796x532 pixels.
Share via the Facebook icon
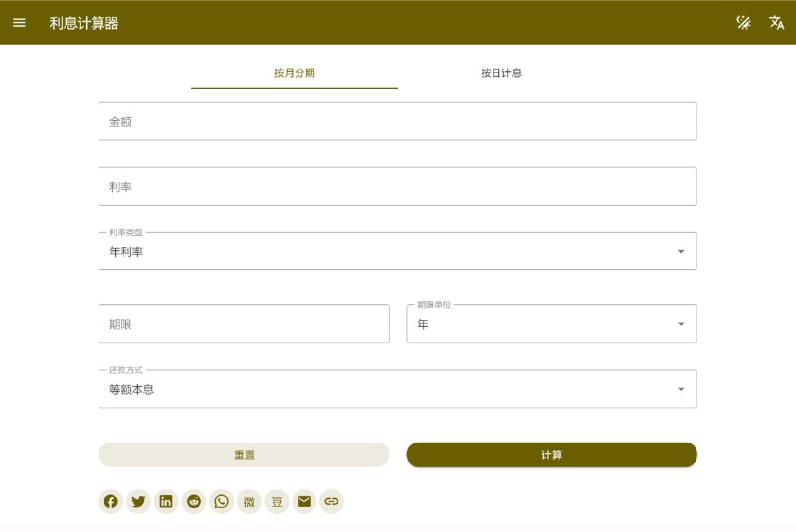click(x=111, y=501)
